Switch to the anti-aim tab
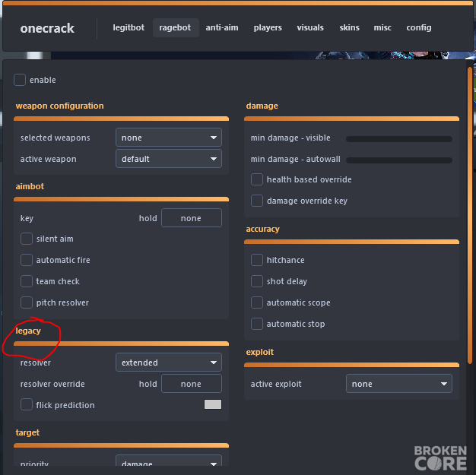476x475 pixels. [222, 27]
